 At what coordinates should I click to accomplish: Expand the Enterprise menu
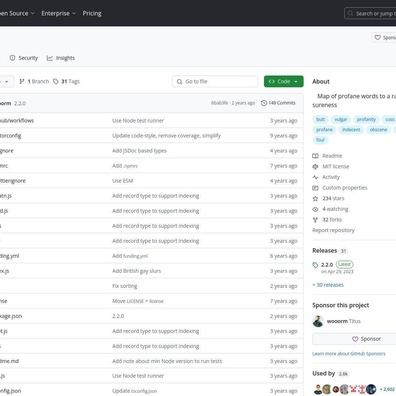click(59, 13)
